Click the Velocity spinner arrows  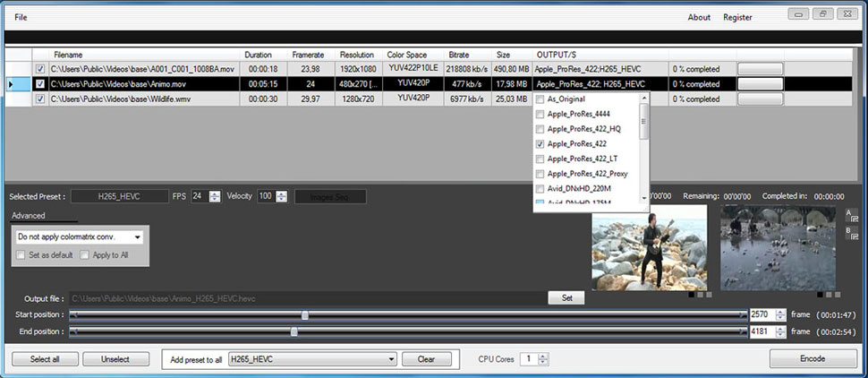click(x=281, y=196)
